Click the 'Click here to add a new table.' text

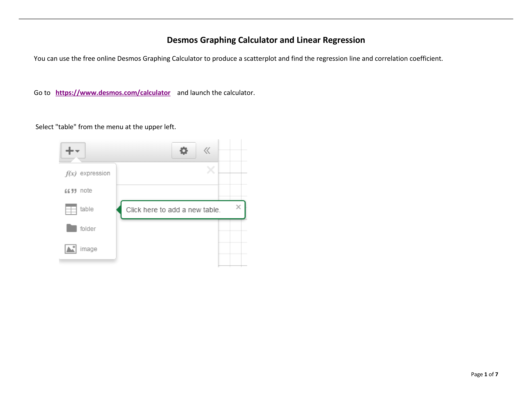[173, 210]
